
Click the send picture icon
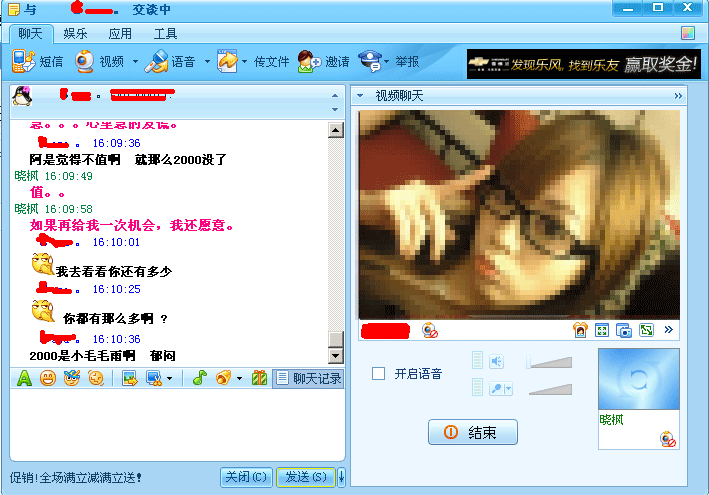coord(129,378)
